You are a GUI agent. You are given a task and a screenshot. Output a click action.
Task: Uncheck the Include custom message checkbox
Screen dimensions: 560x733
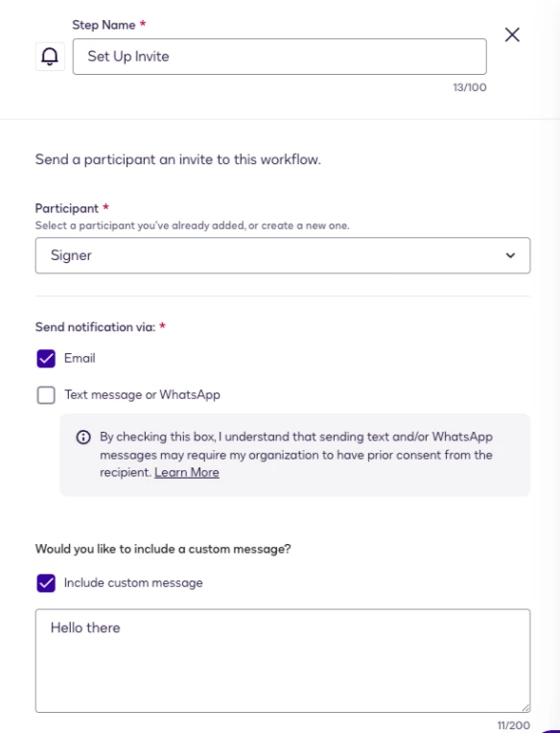pos(46,583)
